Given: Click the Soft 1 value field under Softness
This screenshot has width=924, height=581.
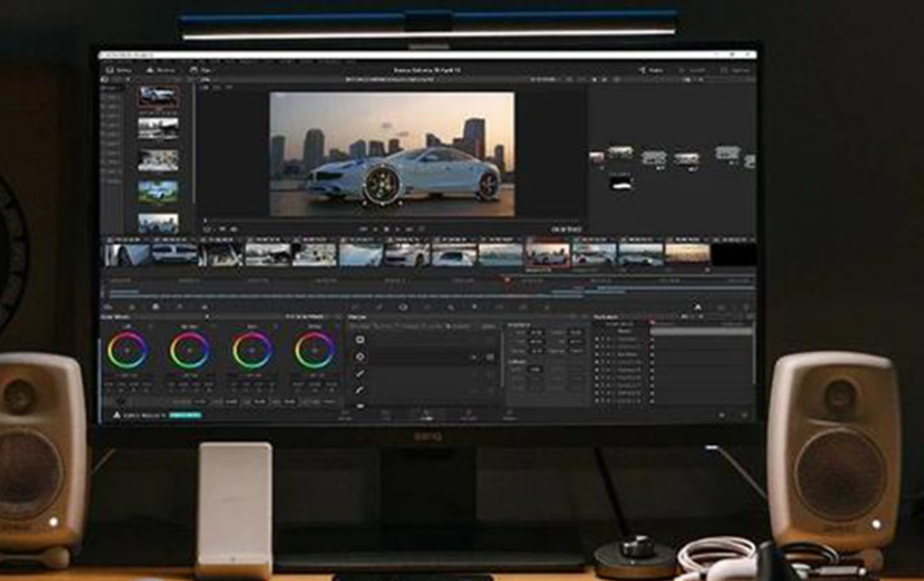Looking at the screenshot, I should [x=534, y=369].
